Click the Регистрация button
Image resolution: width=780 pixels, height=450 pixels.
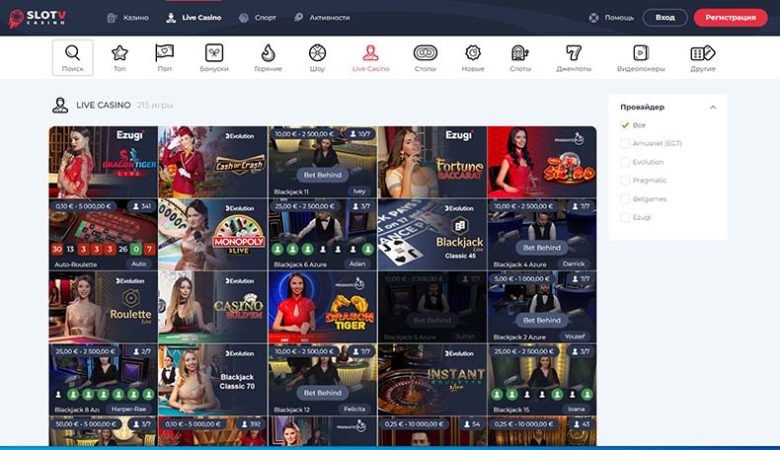730,17
